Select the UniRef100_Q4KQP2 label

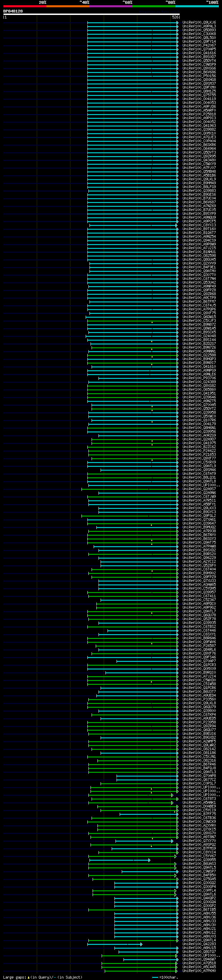pyautogui.click(x=199, y=899)
